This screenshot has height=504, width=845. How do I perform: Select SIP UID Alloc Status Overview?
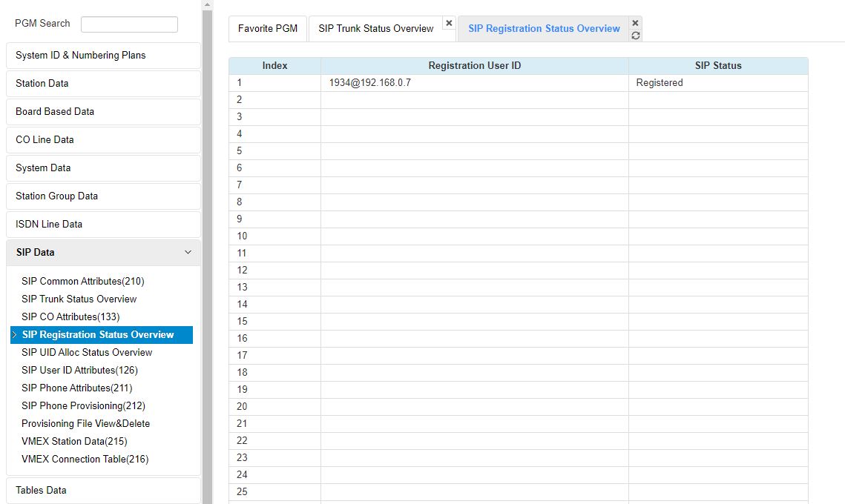point(87,353)
